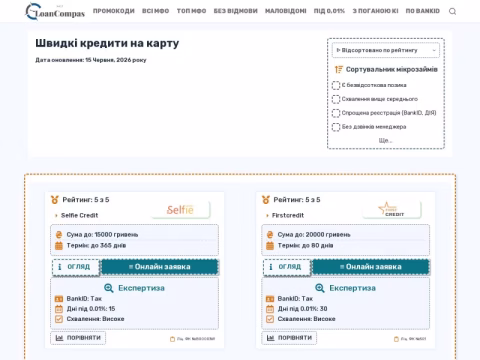This screenshot has width=480, height=360.
Task: Go to ПІД 0.01% page
Action: tap(329, 11)
